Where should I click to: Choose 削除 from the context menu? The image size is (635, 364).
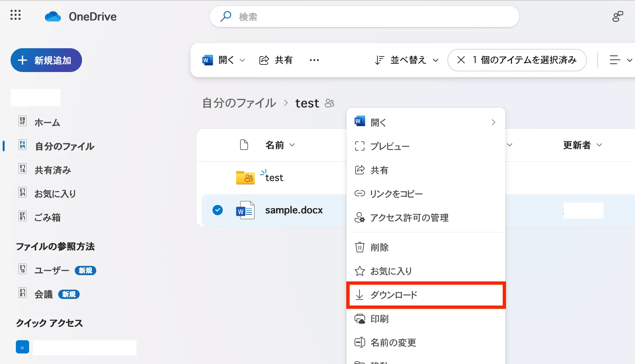point(379,247)
